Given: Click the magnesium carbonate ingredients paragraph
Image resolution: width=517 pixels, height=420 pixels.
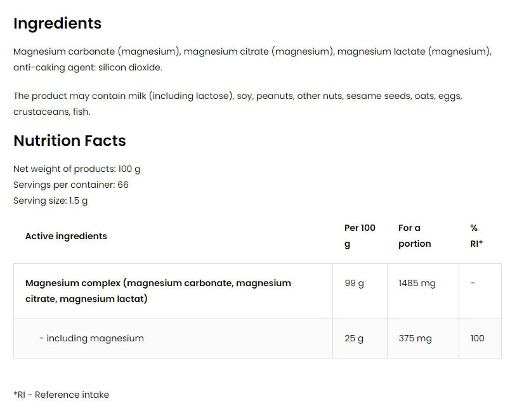Looking at the screenshot, I should click(252, 59).
